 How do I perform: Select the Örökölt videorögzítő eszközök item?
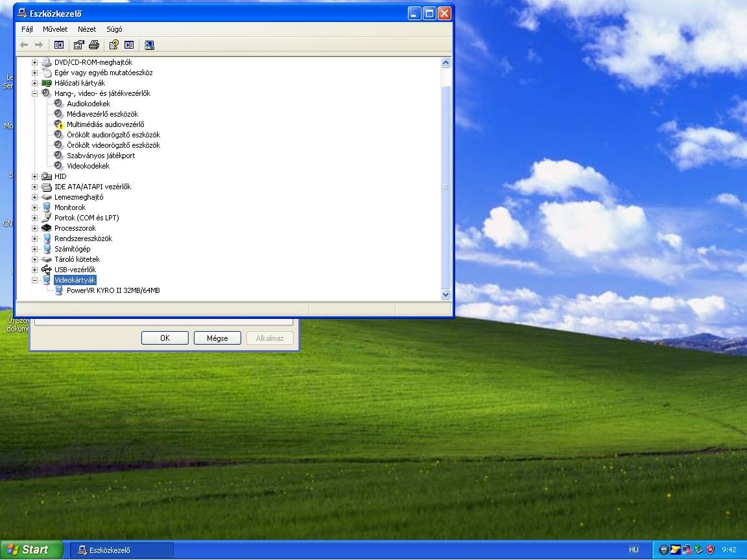[113, 145]
